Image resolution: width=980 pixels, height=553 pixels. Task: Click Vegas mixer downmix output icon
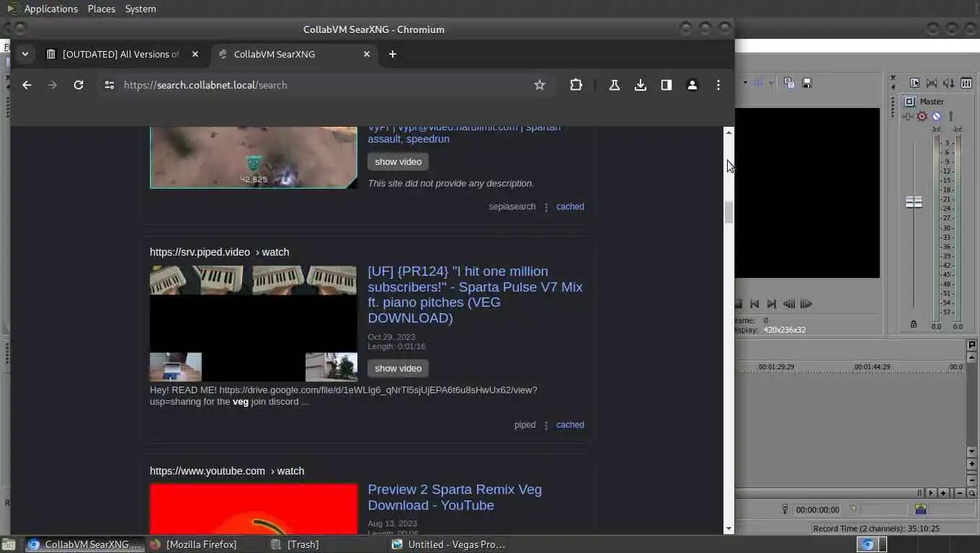tap(932, 84)
